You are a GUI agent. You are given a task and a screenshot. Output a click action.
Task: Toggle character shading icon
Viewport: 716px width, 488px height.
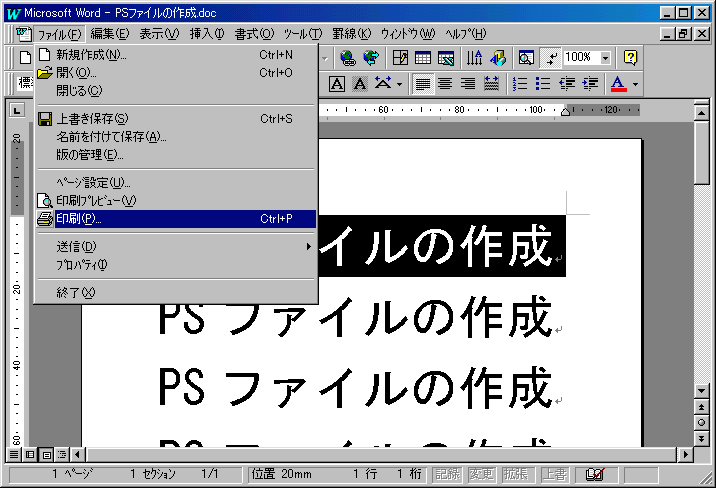point(360,84)
